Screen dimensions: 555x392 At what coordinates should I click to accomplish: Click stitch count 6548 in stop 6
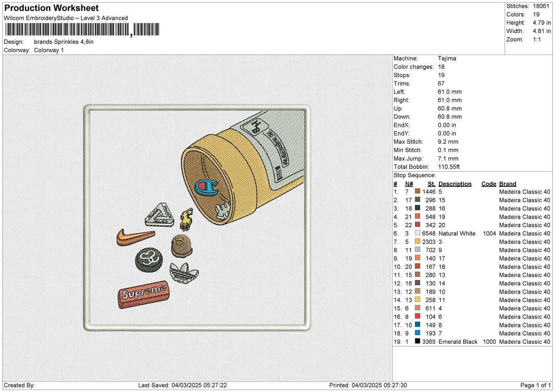(429, 233)
